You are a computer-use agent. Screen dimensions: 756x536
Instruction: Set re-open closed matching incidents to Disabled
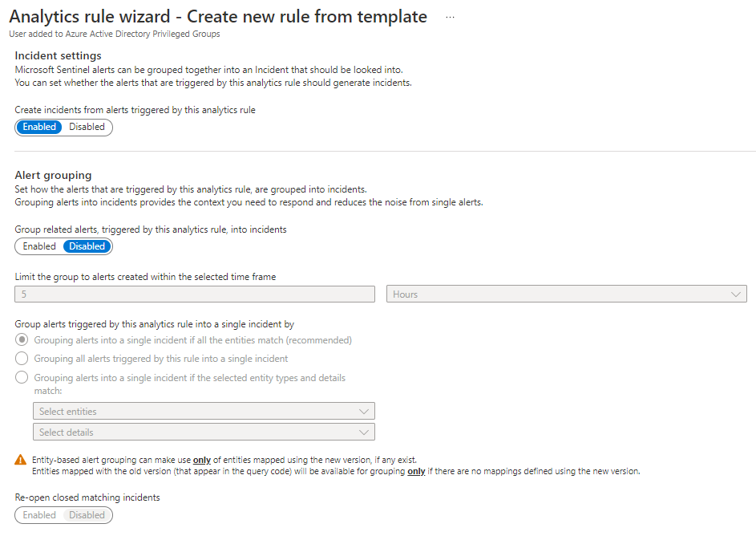pos(87,515)
